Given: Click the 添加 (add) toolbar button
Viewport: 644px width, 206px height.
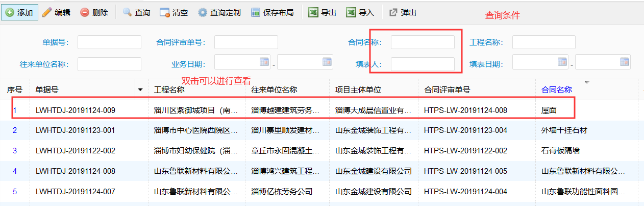Looking at the screenshot, I should [x=19, y=12].
